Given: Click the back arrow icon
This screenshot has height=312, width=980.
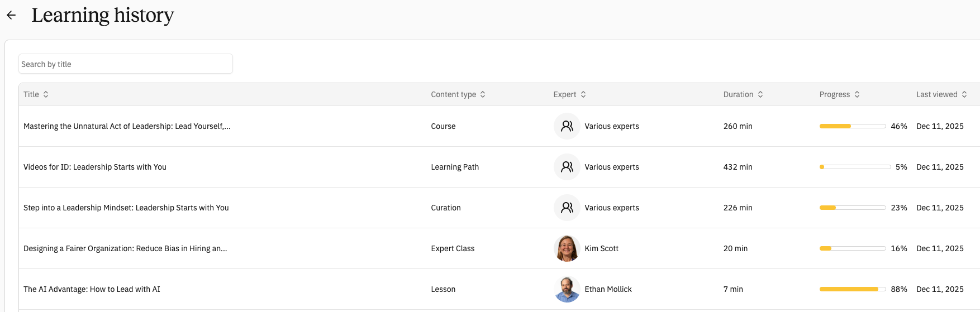Looking at the screenshot, I should click(x=11, y=16).
